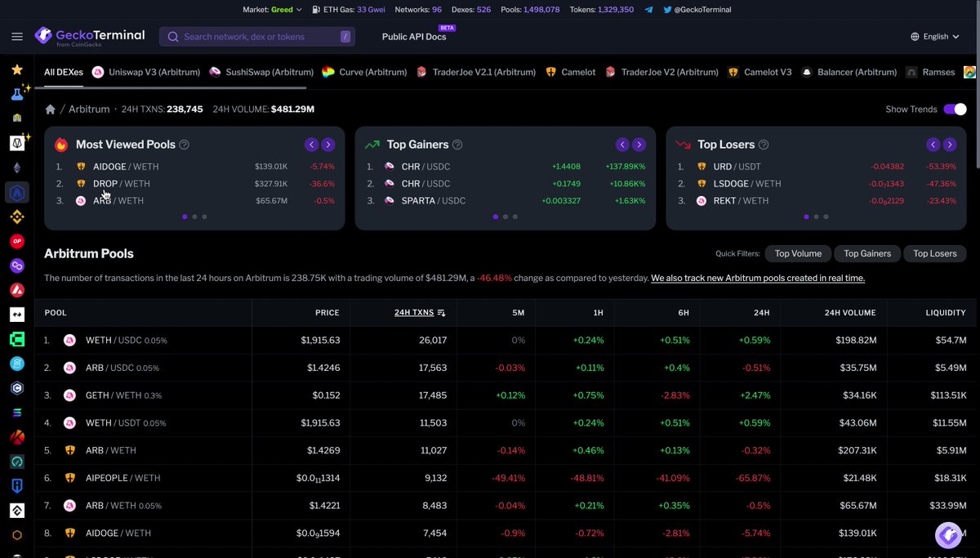Open the flask icon in the sidebar
Viewport: 980px width, 558px height.
coord(17,94)
